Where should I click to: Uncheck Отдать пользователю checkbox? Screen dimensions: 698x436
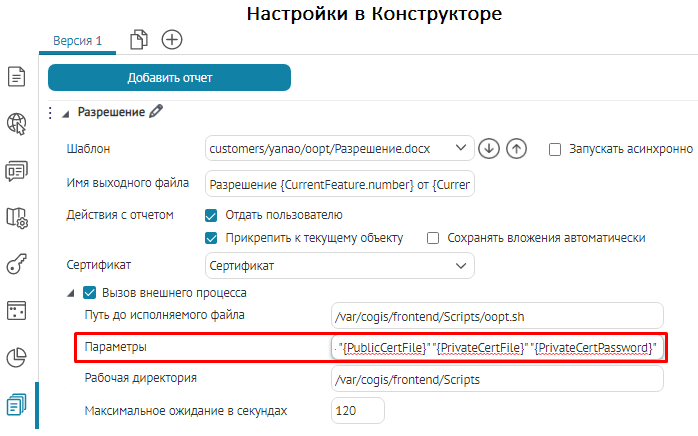pyautogui.click(x=211, y=215)
